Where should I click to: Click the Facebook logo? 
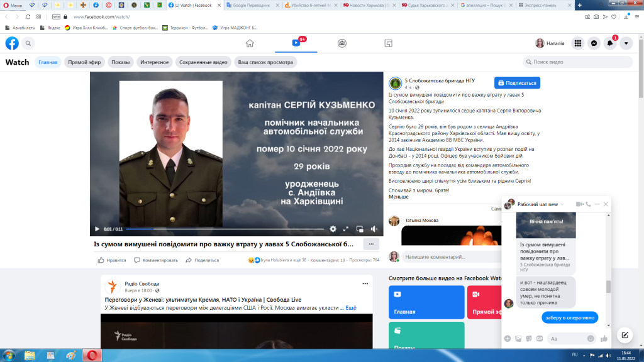click(12, 43)
